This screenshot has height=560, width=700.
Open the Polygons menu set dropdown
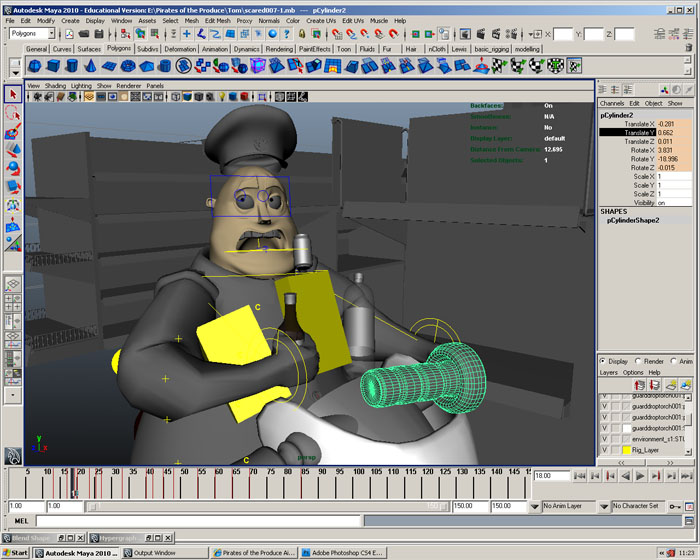click(51, 33)
